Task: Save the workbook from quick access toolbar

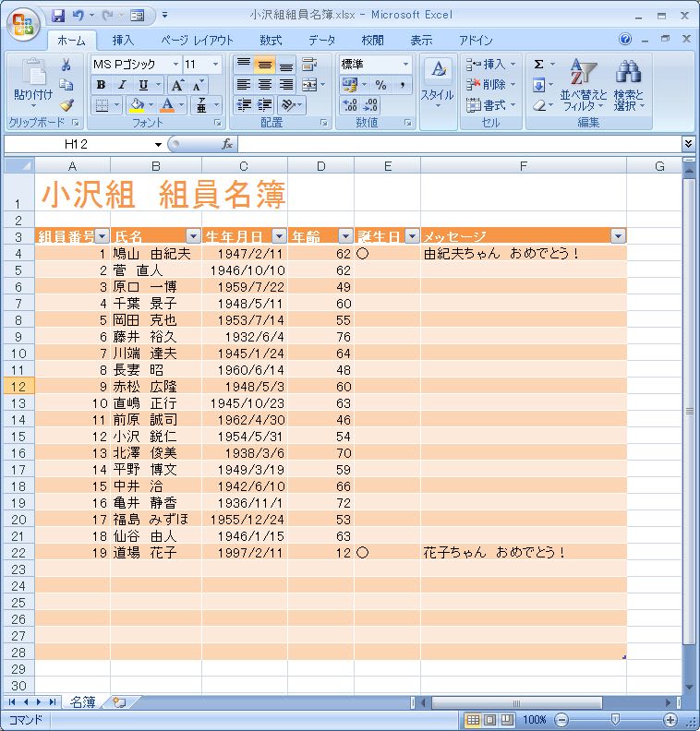Action: [x=58, y=16]
